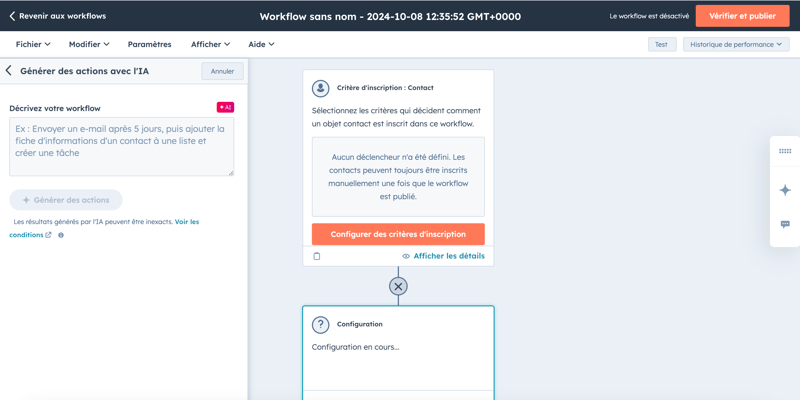This screenshot has height=400, width=800.
Task: Click back chevron beside Générer des actions
Action: [x=9, y=71]
